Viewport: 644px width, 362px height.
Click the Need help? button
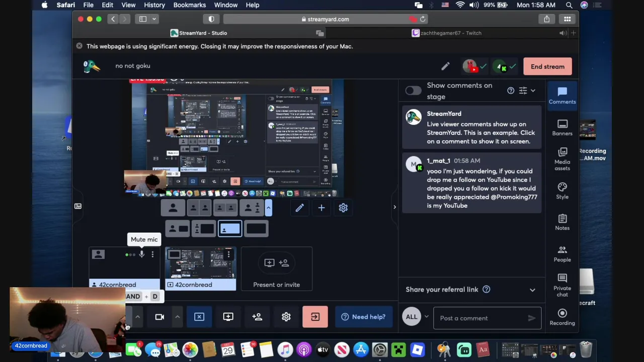click(363, 317)
